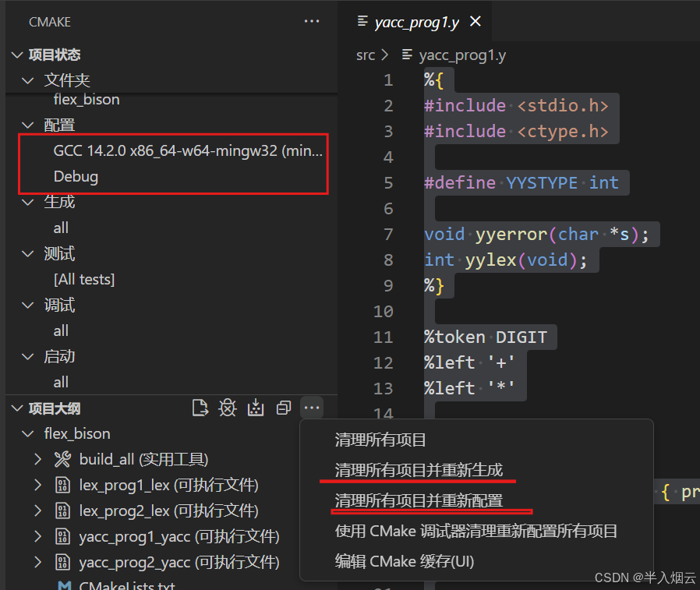Select flex_bison under 文件夹

pos(87,100)
